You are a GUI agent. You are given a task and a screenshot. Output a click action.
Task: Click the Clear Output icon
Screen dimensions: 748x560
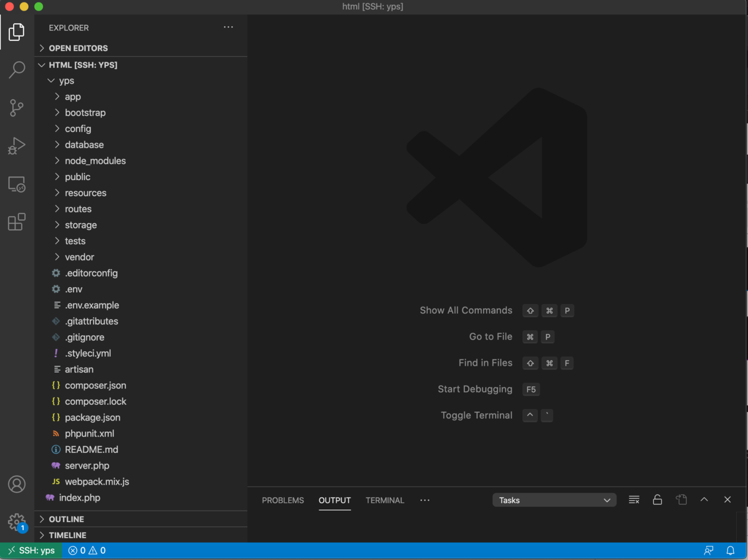pos(634,500)
